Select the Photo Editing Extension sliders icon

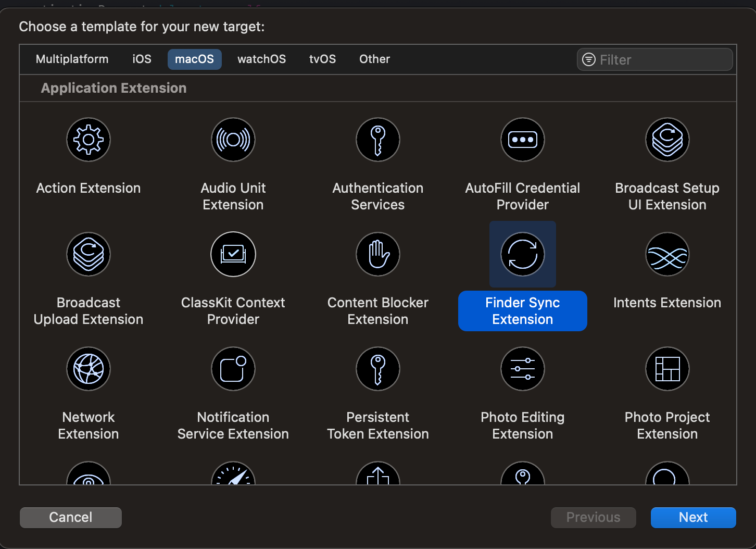point(523,369)
